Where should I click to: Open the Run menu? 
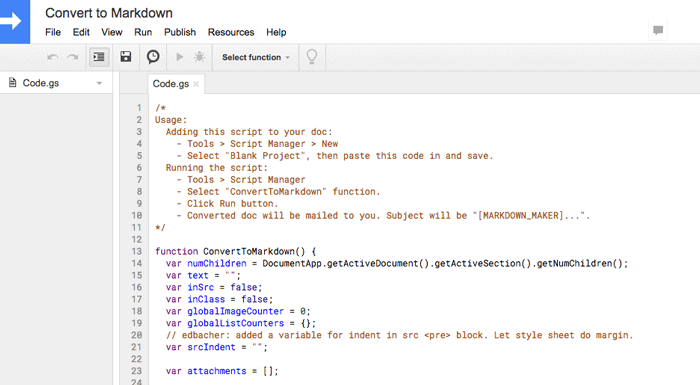[143, 32]
